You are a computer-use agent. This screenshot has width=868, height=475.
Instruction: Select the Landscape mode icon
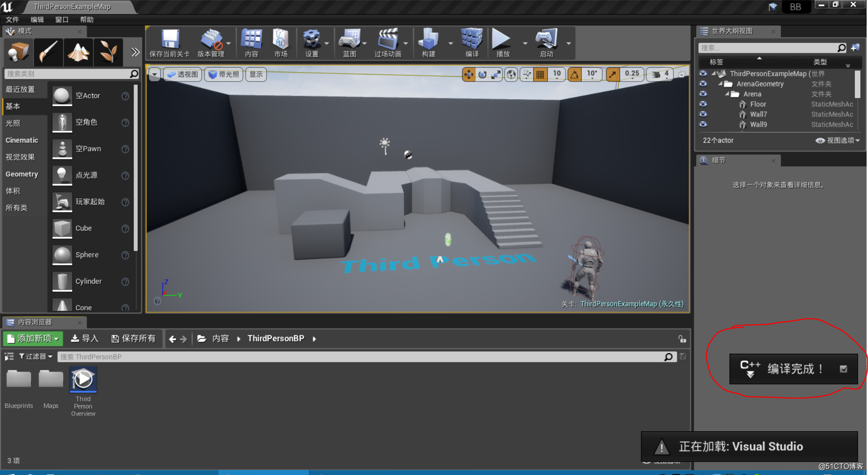(79, 52)
